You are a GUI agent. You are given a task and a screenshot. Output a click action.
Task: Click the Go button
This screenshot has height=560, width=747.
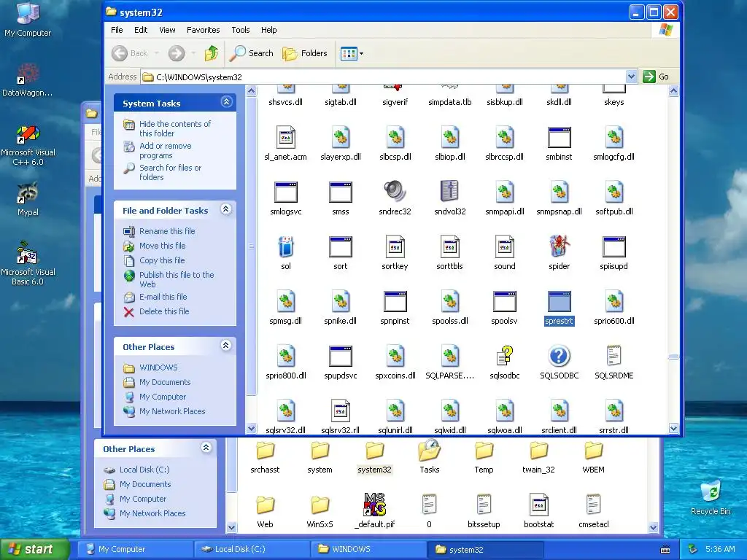point(656,77)
